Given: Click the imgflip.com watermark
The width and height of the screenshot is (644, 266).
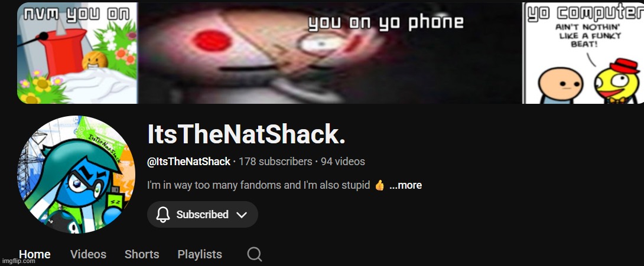Looking at the screenshot, I should point(18,261).
